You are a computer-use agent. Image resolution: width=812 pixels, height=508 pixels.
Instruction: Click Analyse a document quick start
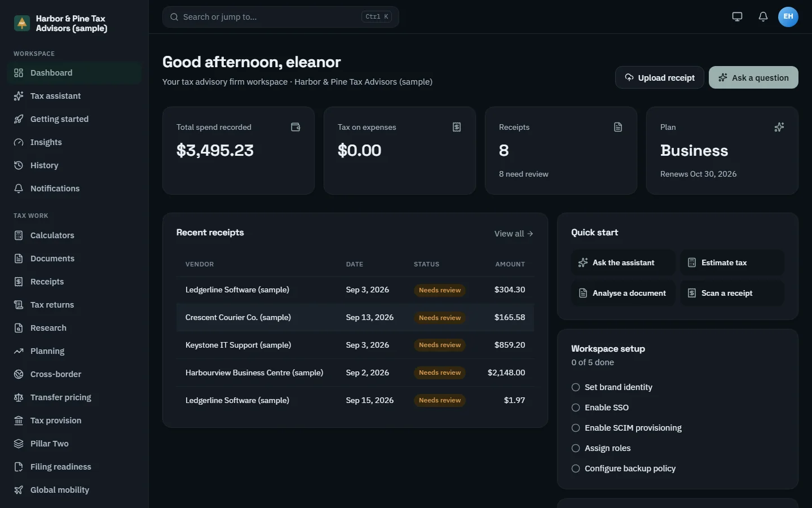(623, 293)
